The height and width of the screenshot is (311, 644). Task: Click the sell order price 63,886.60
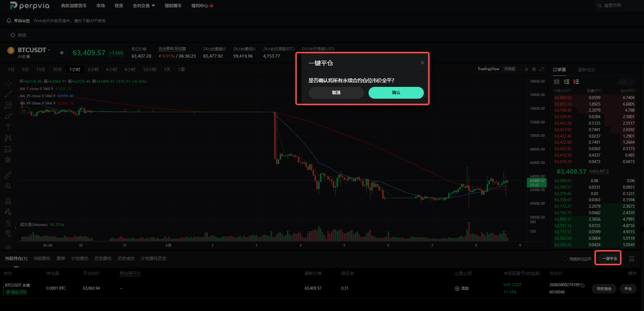coord(563,98)
